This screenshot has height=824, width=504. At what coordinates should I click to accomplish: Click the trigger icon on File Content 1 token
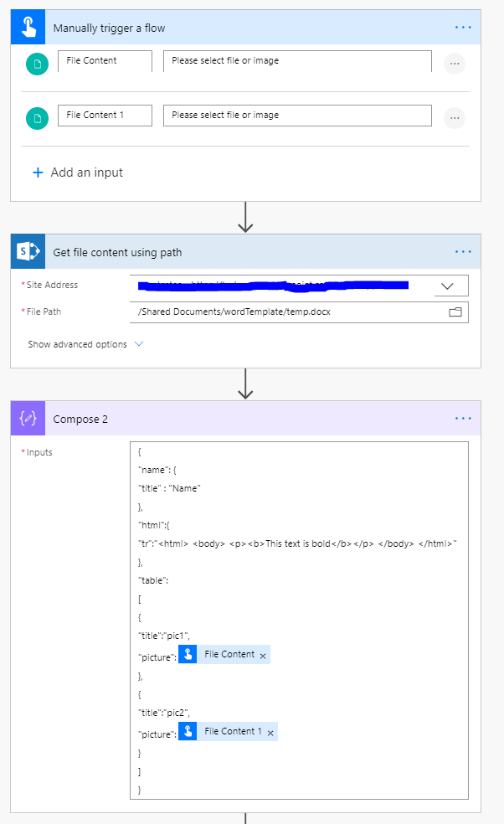pyautogui.click(x=188, y=730)
